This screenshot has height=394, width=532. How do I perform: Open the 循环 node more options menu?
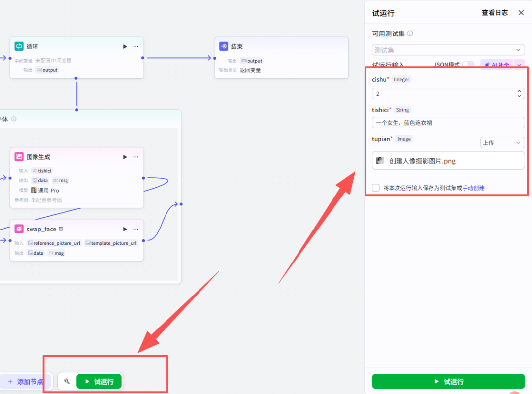click(x=135, y=46)
